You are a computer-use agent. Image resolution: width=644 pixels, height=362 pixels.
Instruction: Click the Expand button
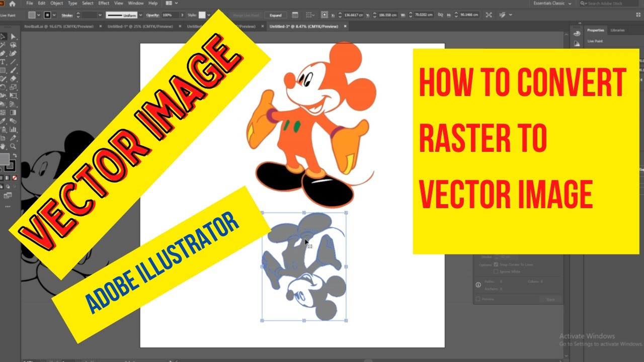(x=275, y=15)
